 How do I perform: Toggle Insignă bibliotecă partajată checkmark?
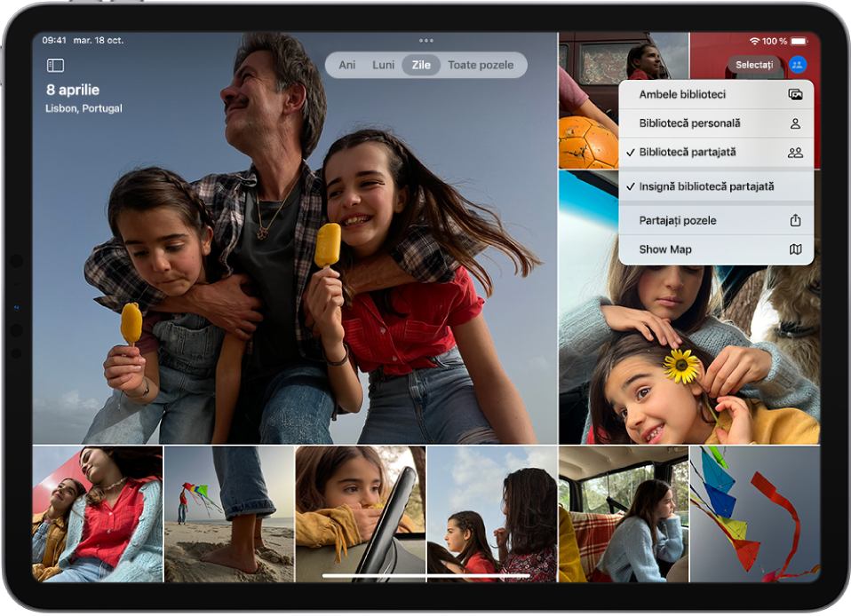coord(716,186)
